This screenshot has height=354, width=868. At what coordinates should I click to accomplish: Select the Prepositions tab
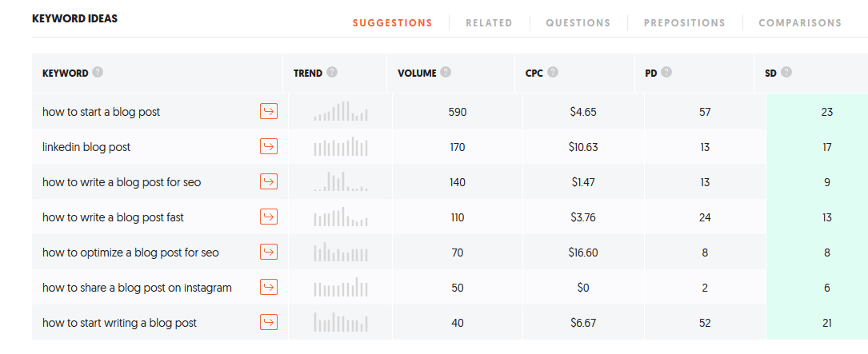(684, 23)
